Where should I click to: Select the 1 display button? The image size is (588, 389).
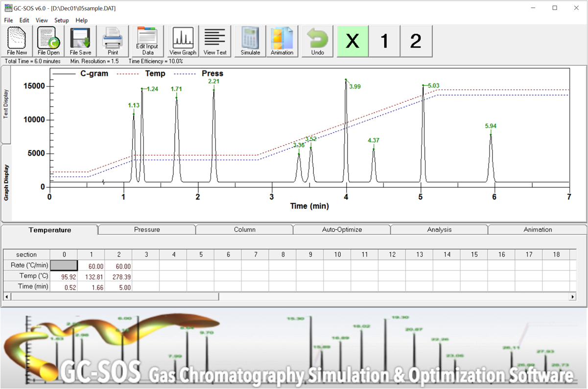coord(384,41)
